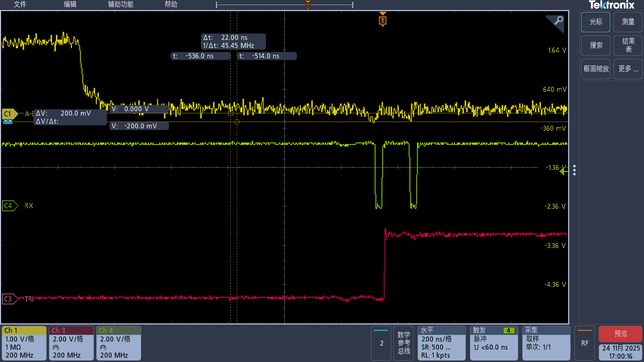The height and width of the screenshot is (362, 644).
Task: Click the magnifier zoom icon on the waveform
Action: [x=558, y=21]
